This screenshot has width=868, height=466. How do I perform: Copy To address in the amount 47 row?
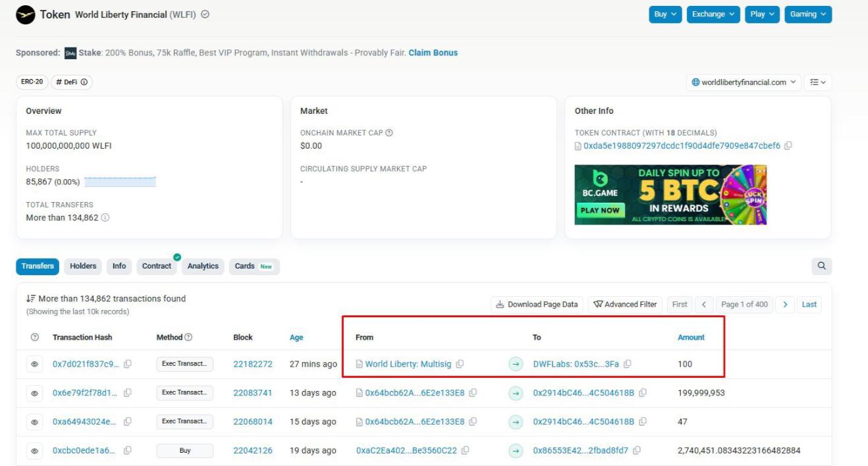point(643,422)
